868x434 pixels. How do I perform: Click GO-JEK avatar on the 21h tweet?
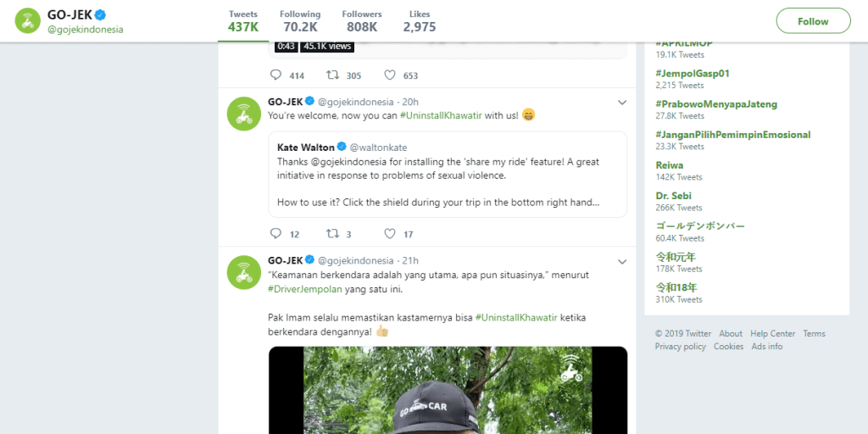coord(243,272)
